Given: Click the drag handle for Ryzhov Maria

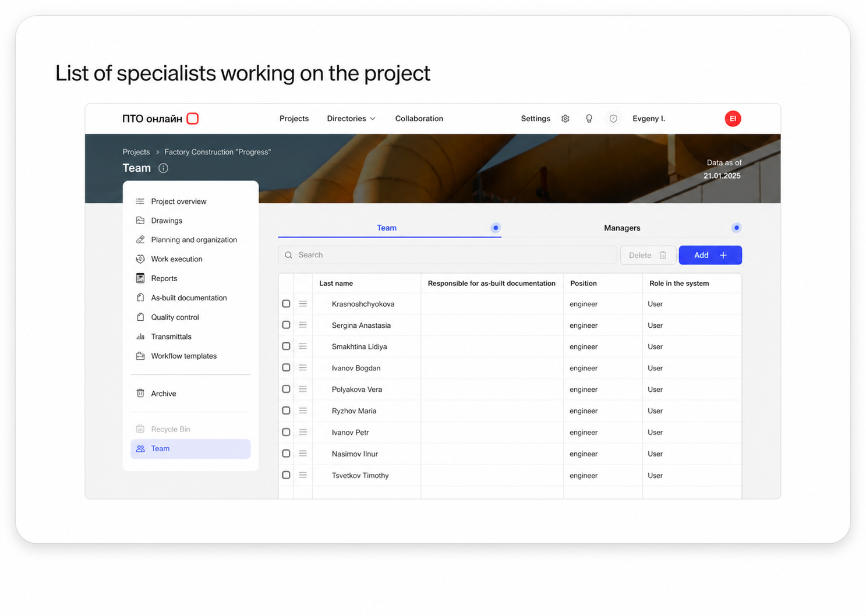Looking at the screenshot, I should click(303, 410).
